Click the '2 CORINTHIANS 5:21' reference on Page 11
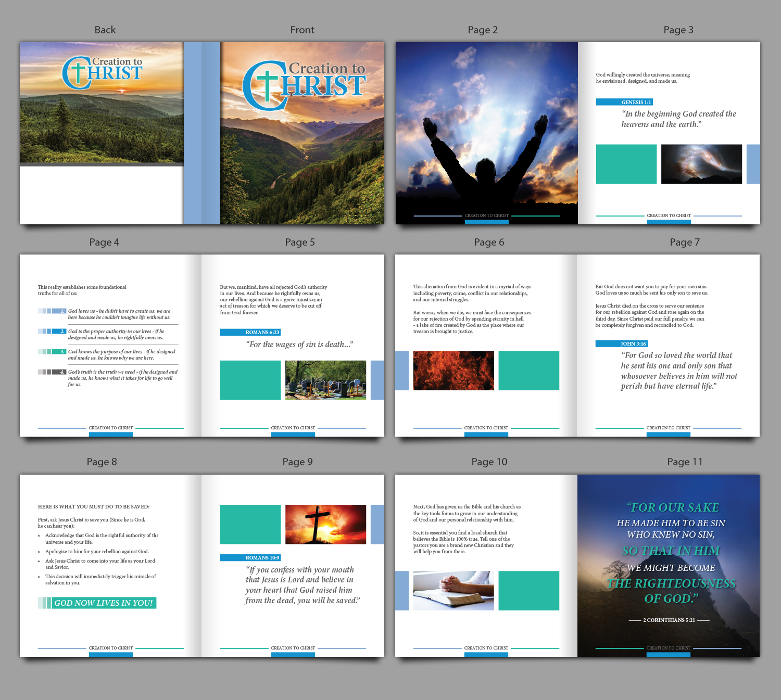781x700 pixels. coord(669,620)
